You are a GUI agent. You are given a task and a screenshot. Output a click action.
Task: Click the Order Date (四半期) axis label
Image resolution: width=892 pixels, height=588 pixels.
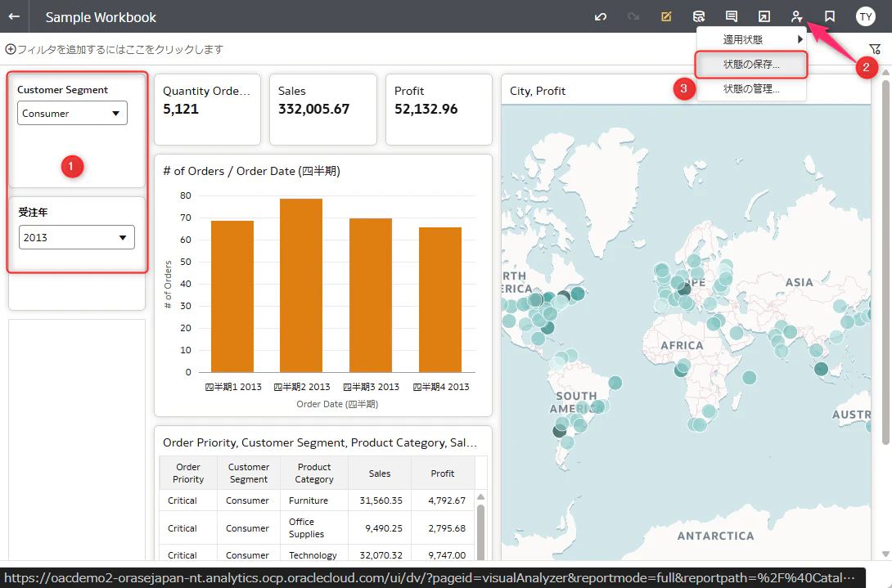tap(337, 404)
